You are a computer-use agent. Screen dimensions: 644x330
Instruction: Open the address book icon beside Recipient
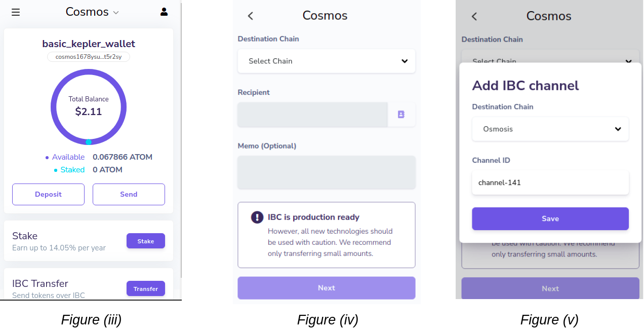pos(401,115)
